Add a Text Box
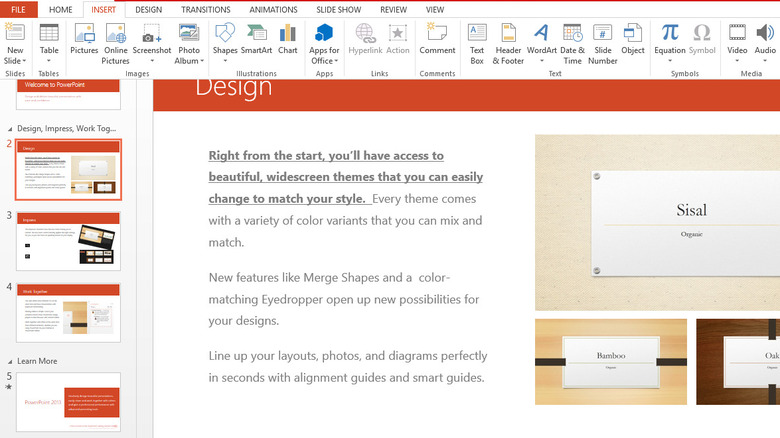This screenshot has width=780, height=438. (477, 41)
